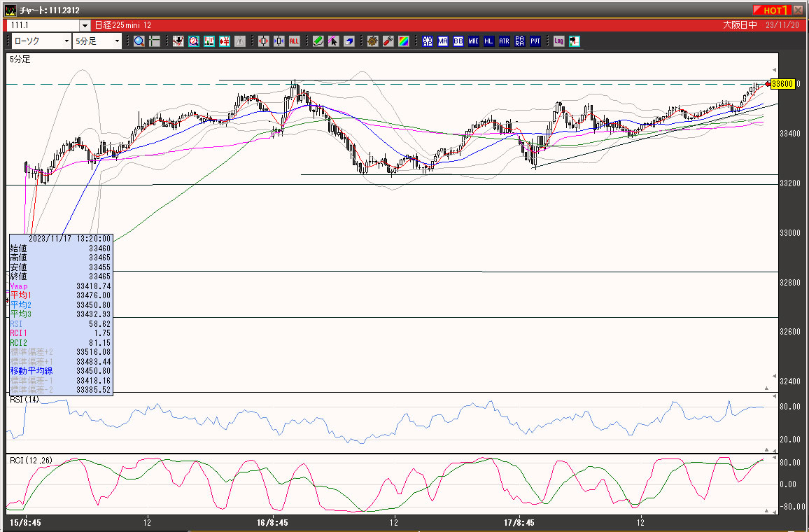809x532 pixels.
Task: Click the 大阪日中 session label
Action: 740,25
